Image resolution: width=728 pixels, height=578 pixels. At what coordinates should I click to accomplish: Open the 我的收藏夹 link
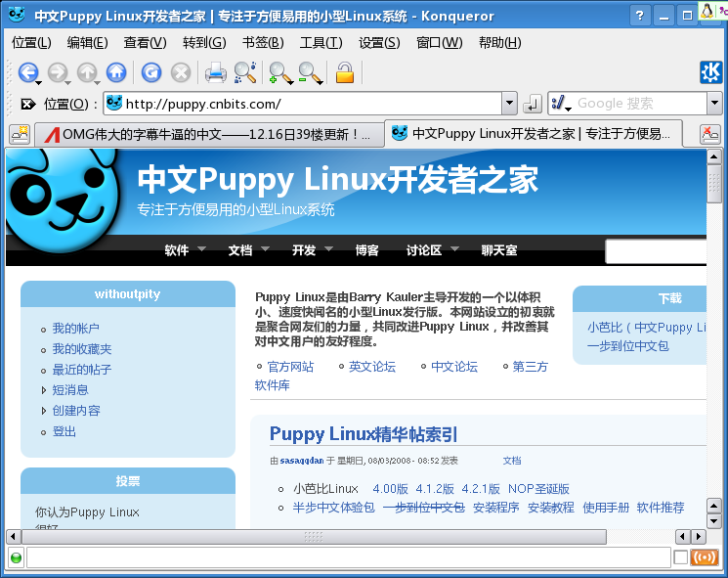point(82,349)
